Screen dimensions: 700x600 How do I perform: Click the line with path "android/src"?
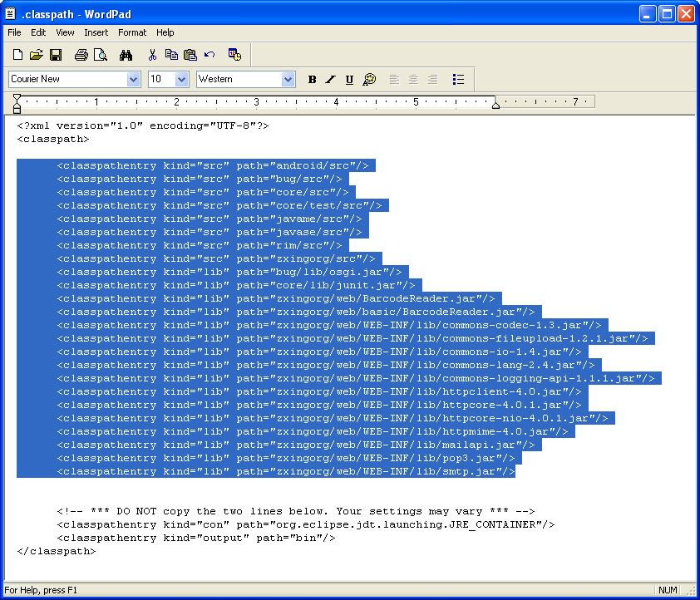click(213, 165)
